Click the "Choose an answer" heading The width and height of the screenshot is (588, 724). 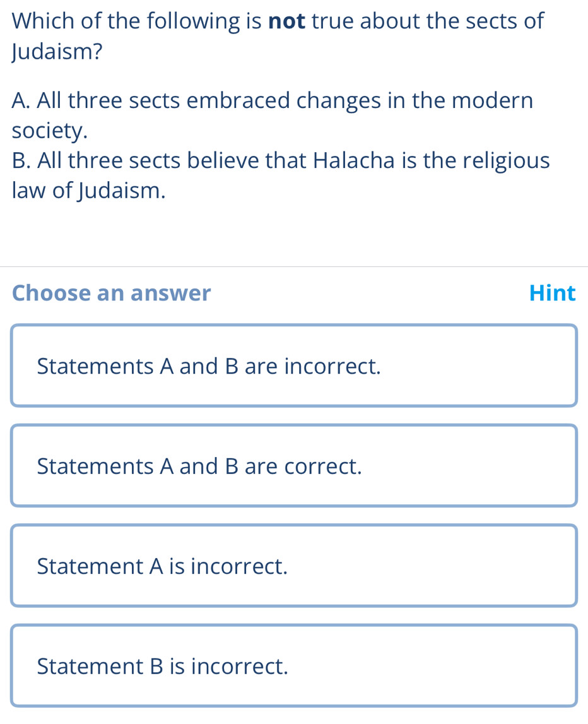point(112,293)
